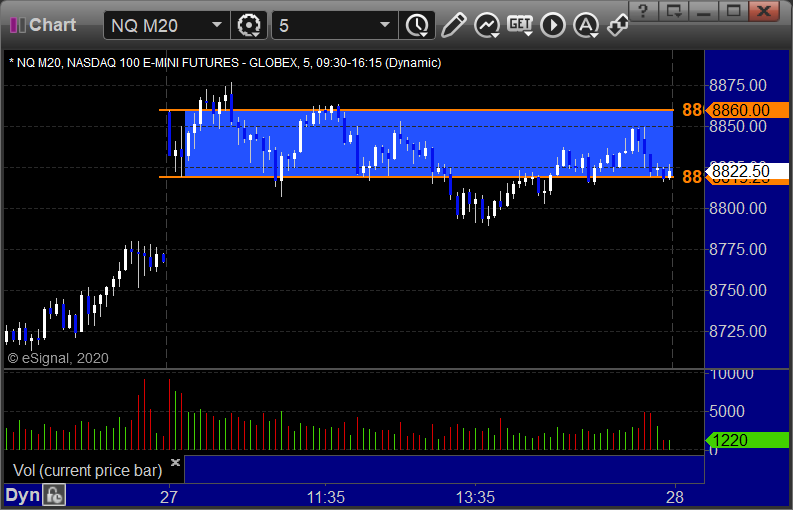Click the 8800.00 price axis label
The height and width of the screenshot is (510, 793).
click(x=738, y=208)
